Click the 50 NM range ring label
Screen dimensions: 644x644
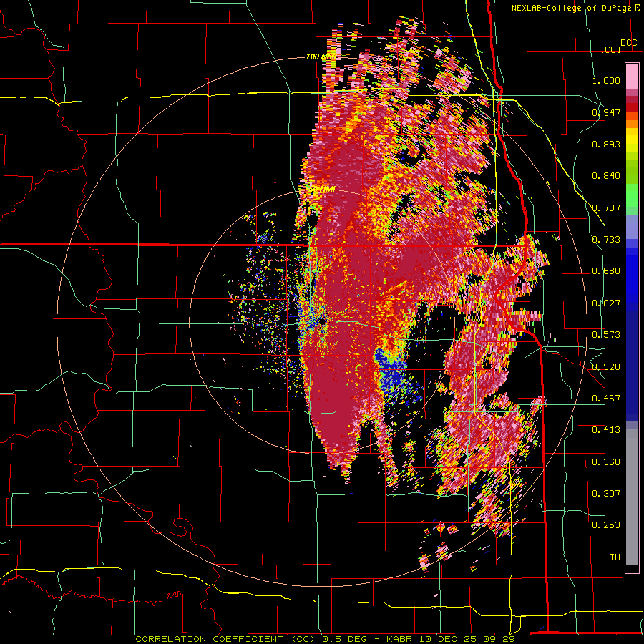(323, 190)
